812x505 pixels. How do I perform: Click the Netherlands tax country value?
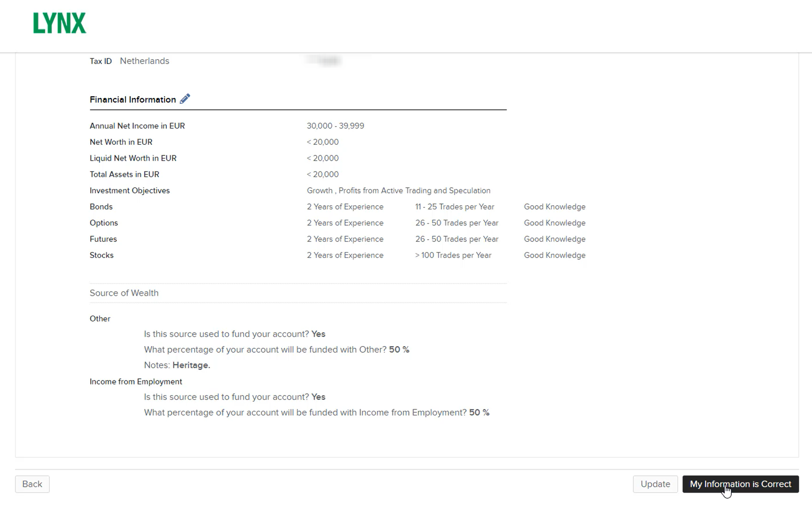pos(144,61)
